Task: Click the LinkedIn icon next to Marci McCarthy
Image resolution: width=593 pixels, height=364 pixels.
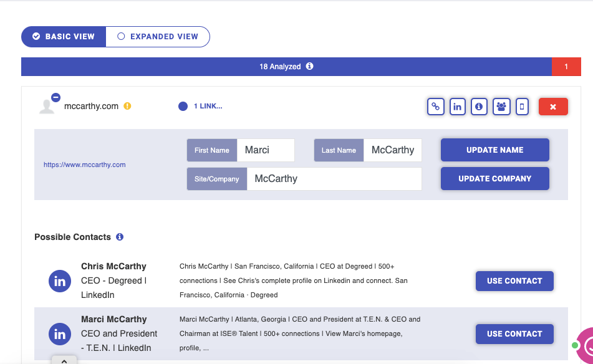Action: 60,334
